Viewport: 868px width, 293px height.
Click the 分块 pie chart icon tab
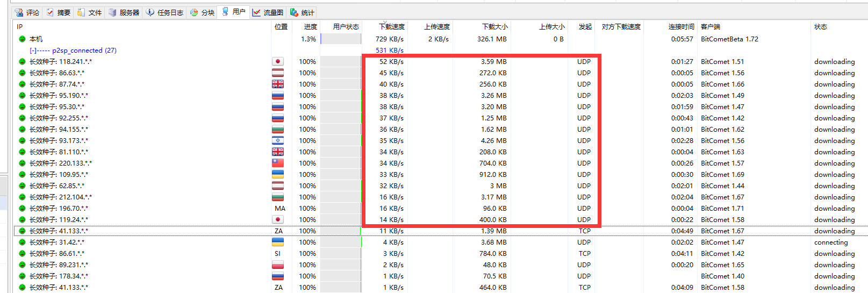coord(194,12)
